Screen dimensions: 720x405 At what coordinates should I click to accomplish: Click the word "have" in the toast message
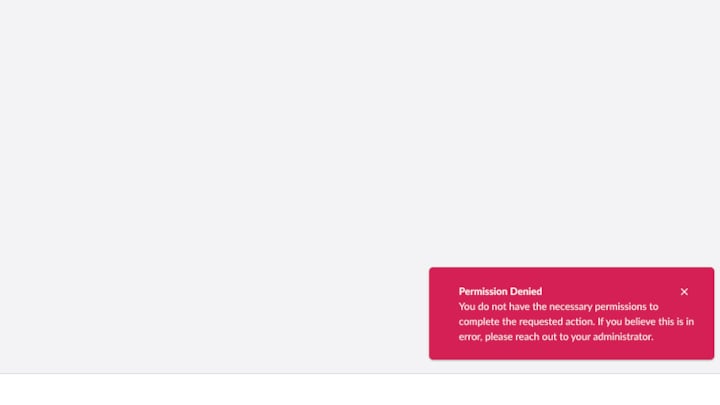point(519,307)
